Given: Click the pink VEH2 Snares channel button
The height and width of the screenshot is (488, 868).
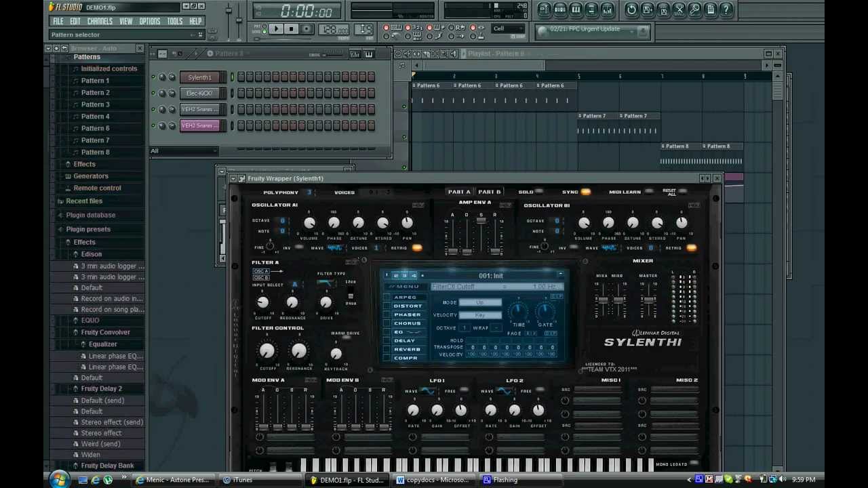Looking at the screenshot, I should click(x=199, y=125).
